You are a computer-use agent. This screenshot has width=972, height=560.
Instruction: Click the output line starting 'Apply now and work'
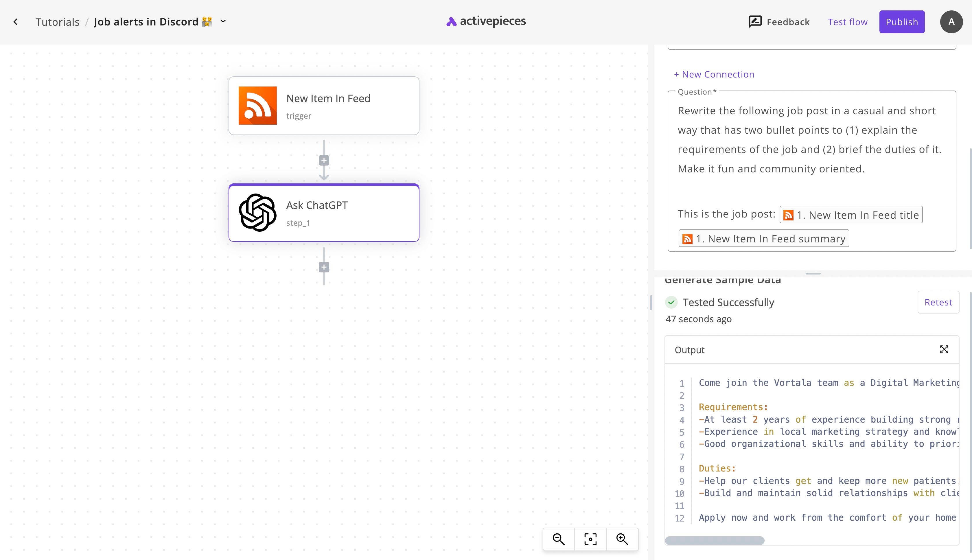(827, 518)
